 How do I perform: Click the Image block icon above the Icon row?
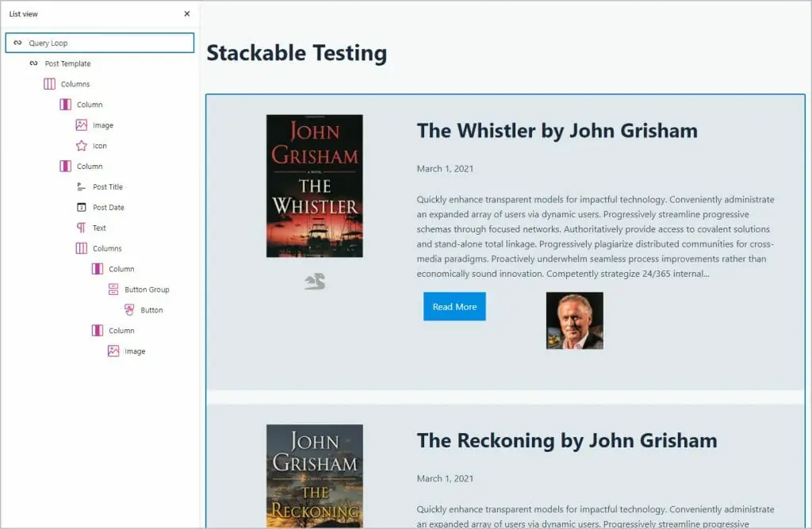pos(82,125)
